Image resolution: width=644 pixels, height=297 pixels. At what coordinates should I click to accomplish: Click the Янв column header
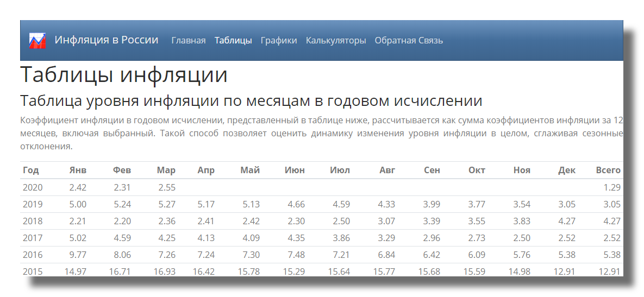[x=78, y=170]
